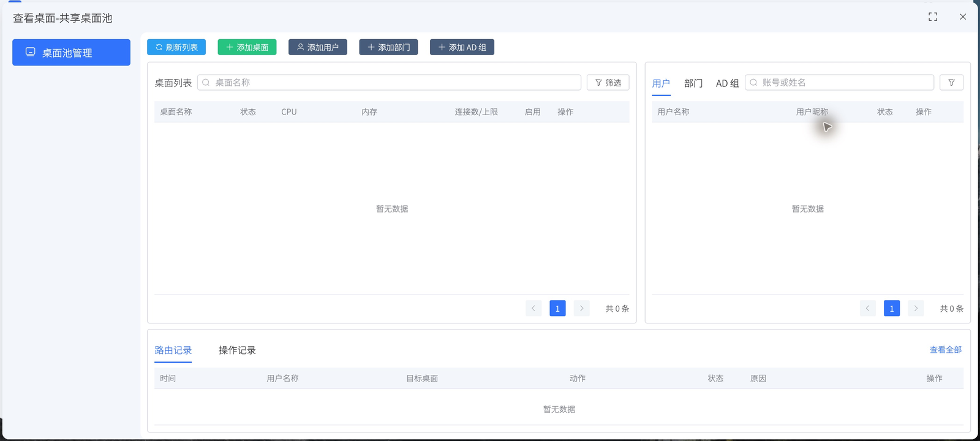Click the 目标桌面 column header
This screenshot has width=980, height=441.
[x=422, y=379]
